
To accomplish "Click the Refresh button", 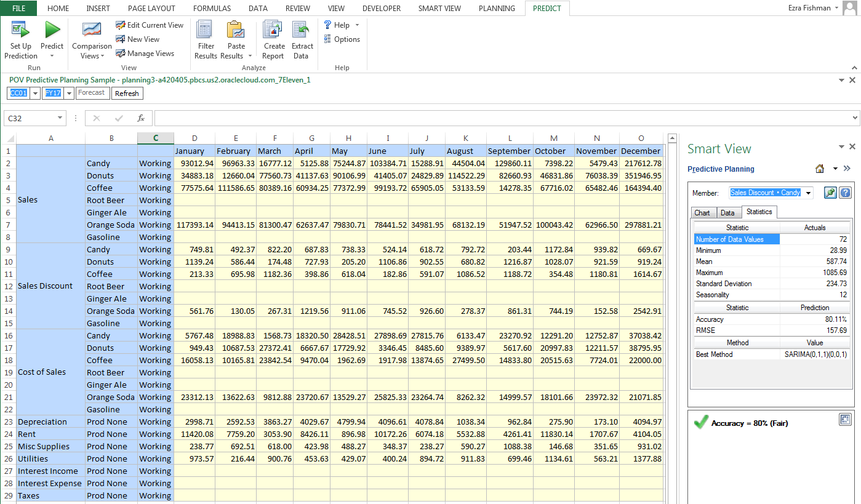I will pyautogui.click(x=127, y=93).
